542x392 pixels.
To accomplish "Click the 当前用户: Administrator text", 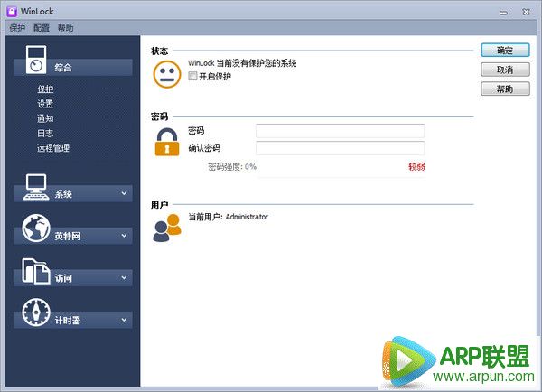I will tap(228, 217).
